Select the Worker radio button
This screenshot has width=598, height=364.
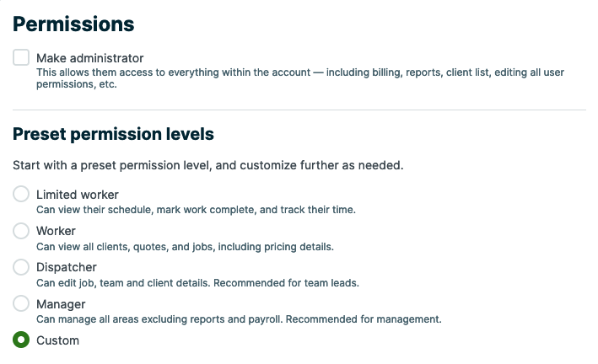[21, 231]
